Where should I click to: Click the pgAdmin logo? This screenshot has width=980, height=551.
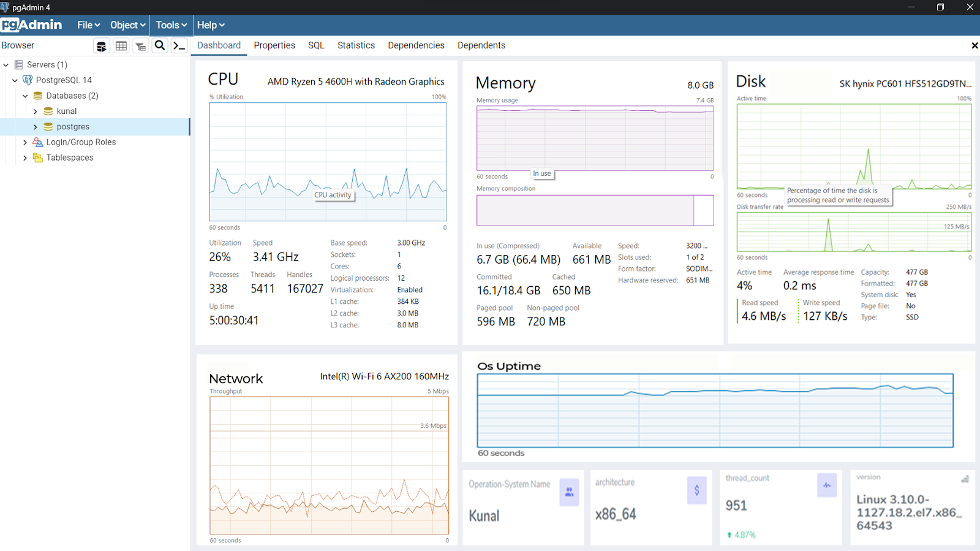pos(32,25)
